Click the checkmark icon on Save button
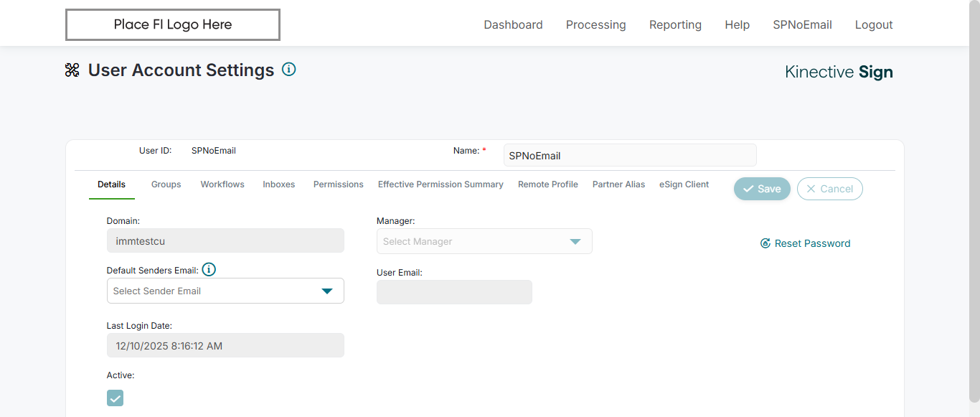Image resolution: width=980 pixels, height=417 pixels. [x=748, y=189]
